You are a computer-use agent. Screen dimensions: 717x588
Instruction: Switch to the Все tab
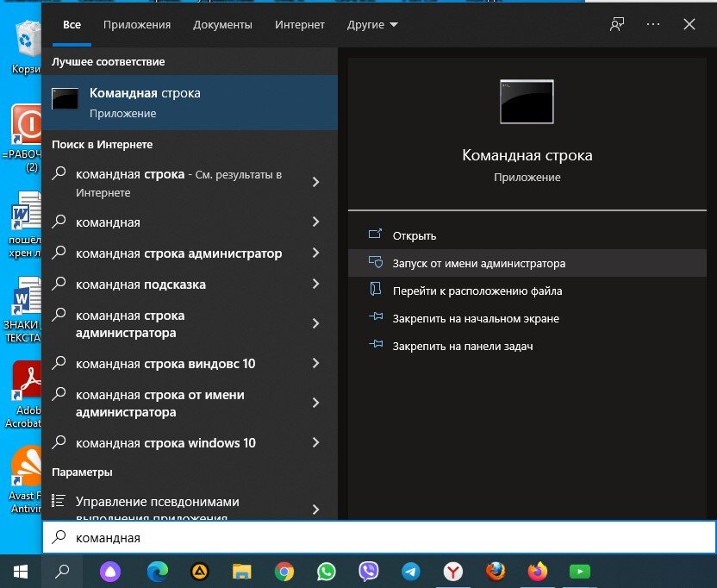point(72,25)
